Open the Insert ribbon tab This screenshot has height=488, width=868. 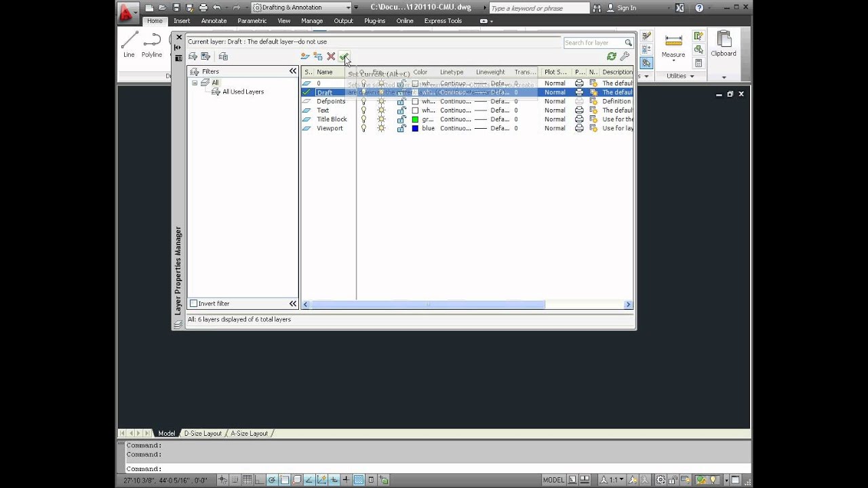point(181,21)
